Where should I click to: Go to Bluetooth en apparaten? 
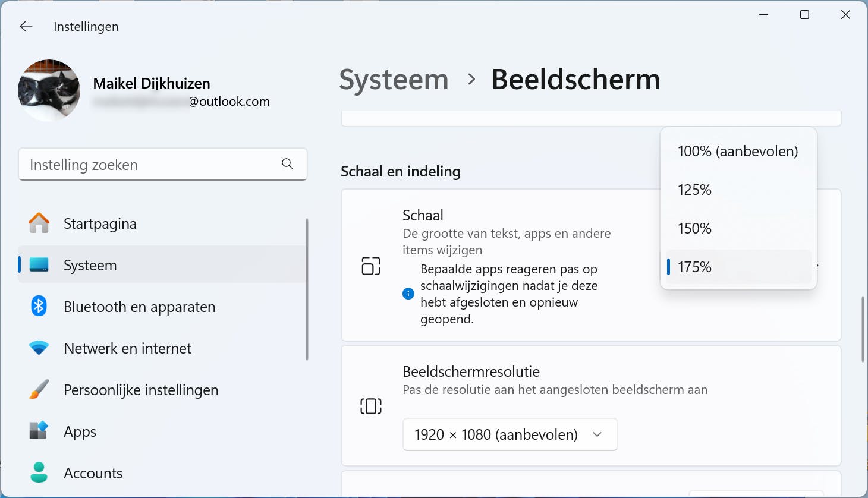139,307
